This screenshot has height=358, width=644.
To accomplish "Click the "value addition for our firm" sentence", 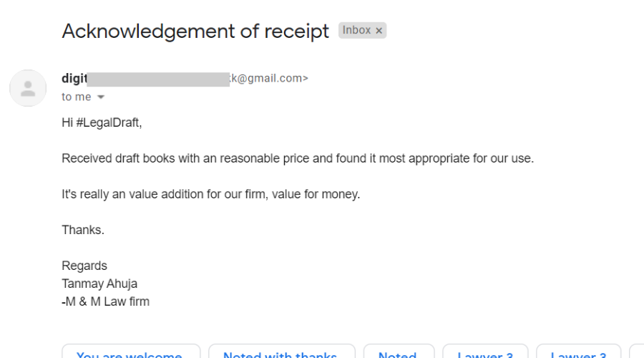I will pyautogui.click(x=210, y=194).
